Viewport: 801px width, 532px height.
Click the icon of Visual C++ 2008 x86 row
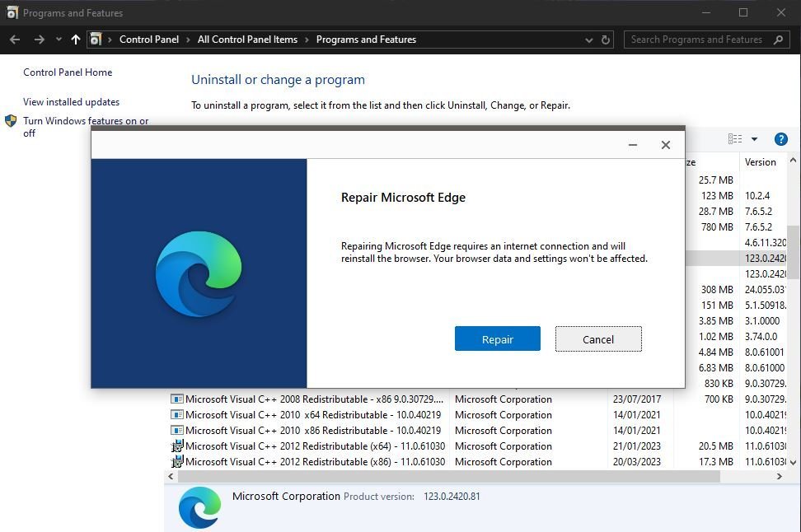[x=176, y=399]
